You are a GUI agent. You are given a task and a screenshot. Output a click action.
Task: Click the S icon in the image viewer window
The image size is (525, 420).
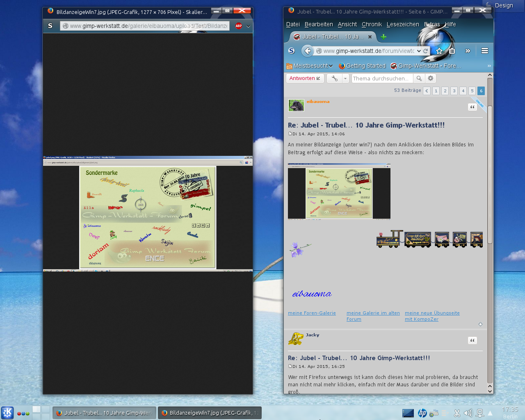tap(50, 26)
